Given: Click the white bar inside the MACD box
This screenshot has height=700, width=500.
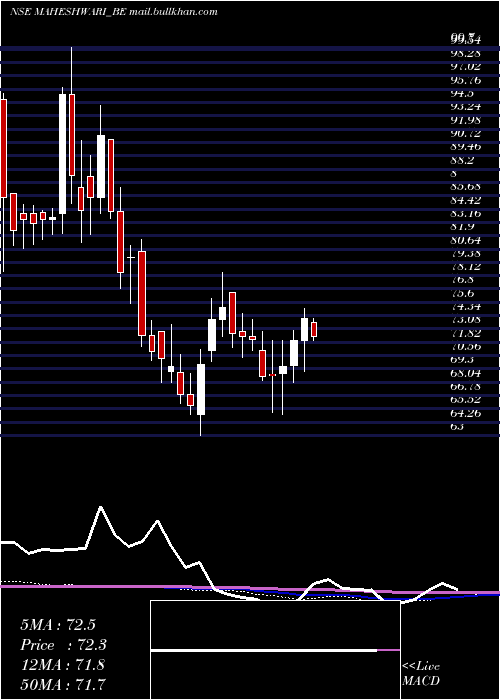Looking at the screenshot, I should coord(264,650).
